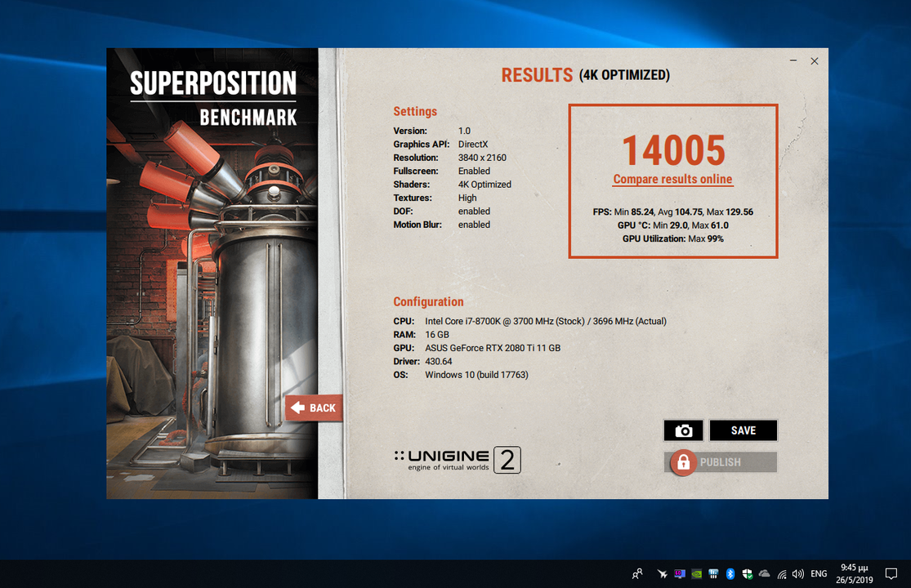
Task: Click the Textures value High
Action: coord(467,198)
